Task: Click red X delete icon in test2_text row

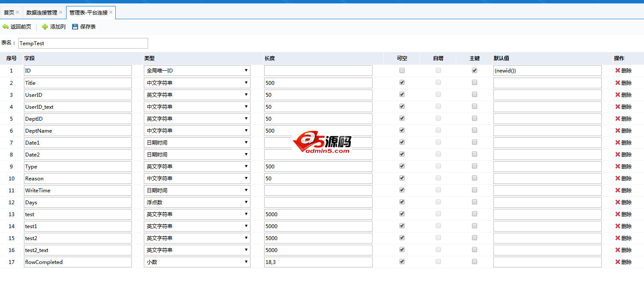Action: coord(618,250)
